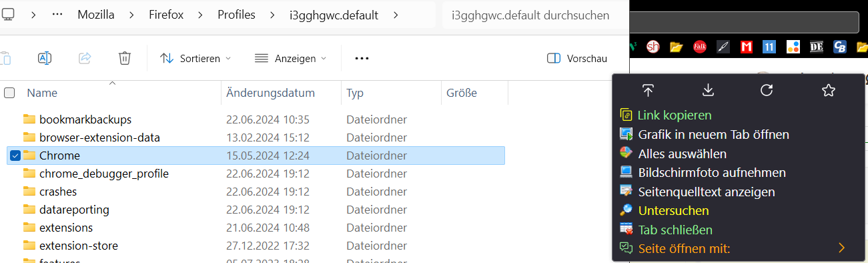Click the delete trash can icon

[x=125, y=58]
